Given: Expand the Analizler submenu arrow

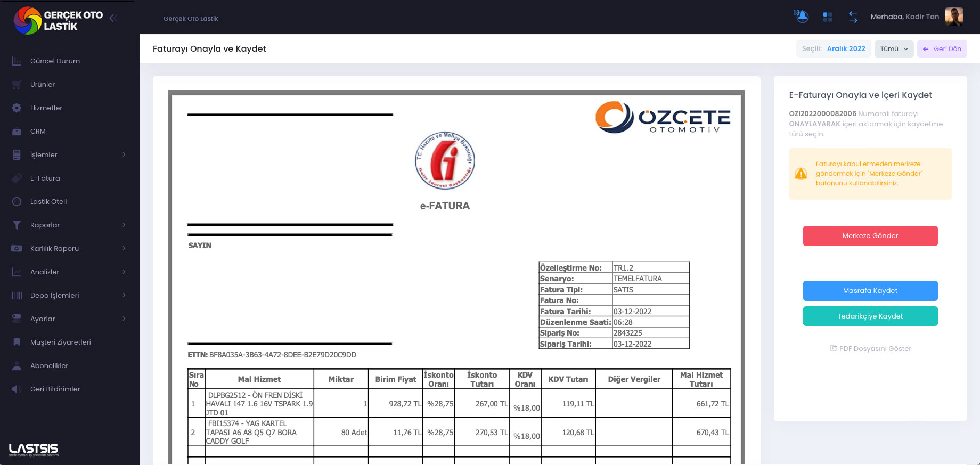Looking at the screenshot, I should click(124, 272).
